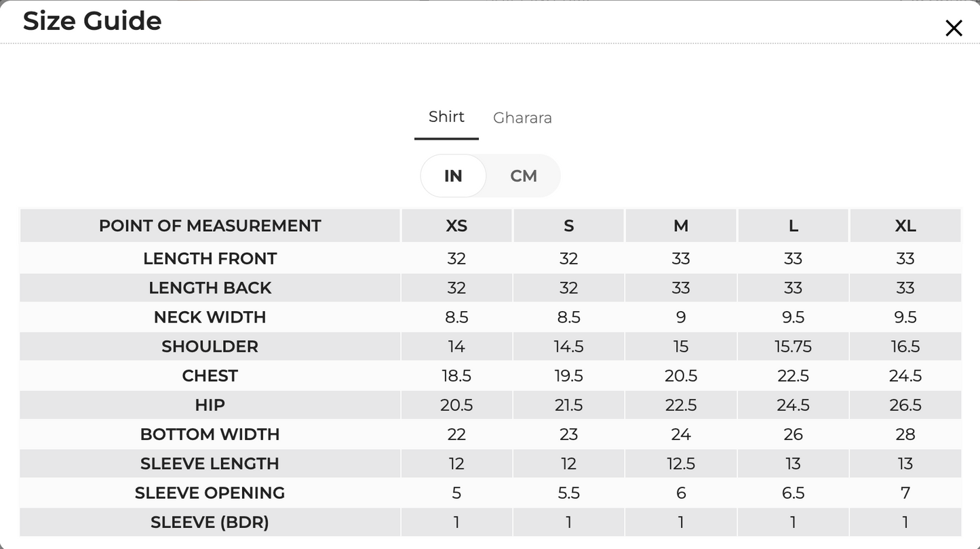Switch to the Gharara tab
The width and height of the screenshot is (980, 549).
click(x=522, y=118)
